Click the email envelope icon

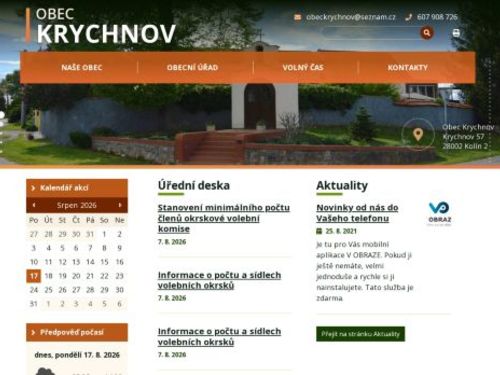tap(298, 17)
